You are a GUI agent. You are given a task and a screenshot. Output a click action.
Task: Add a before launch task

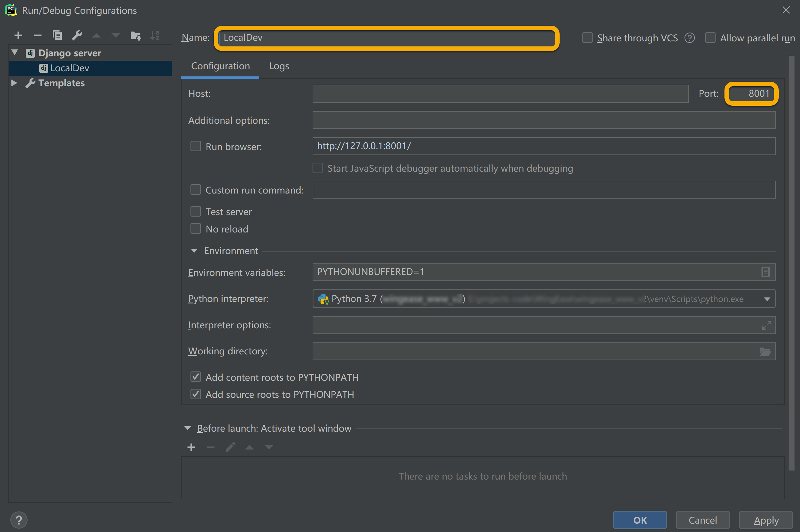[191, 447]
